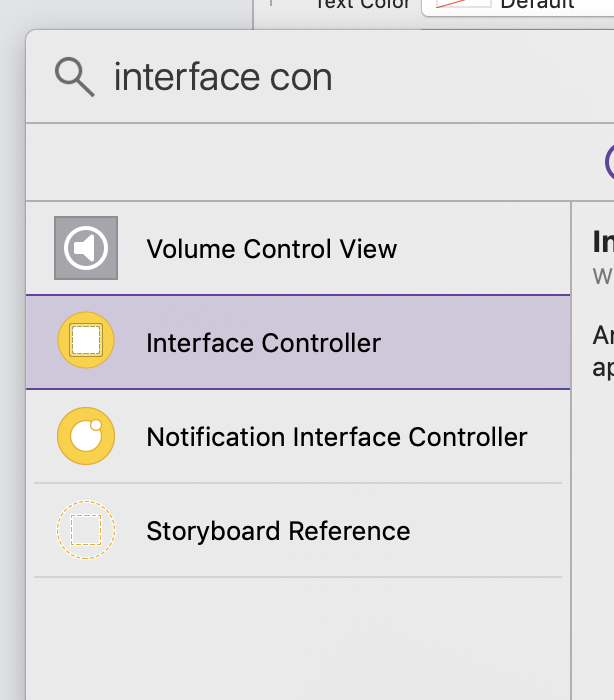Click the gray speaker Volume Control icon
The image size is (614, 700).
coord(86,248)
